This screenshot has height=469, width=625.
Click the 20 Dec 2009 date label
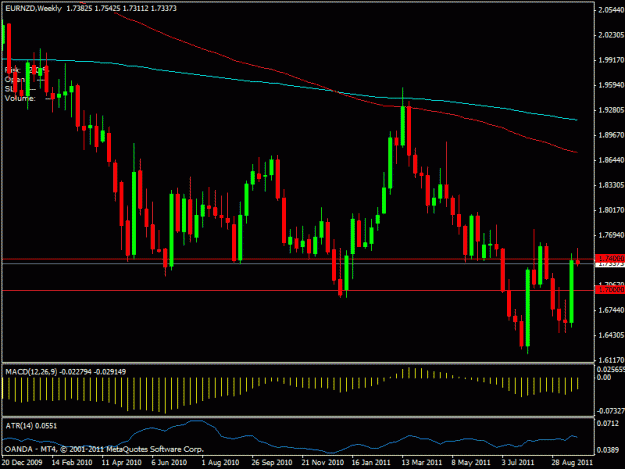click(x=22, y=463)
